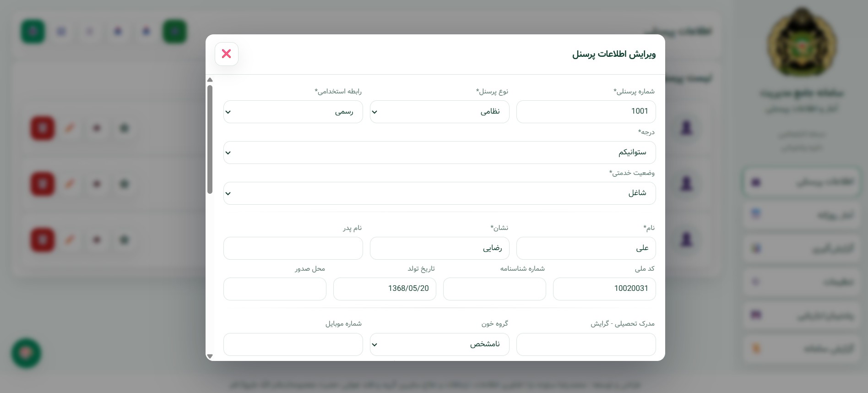The height and width of the screenshot is (393, 868).
Task: Focus the مدرک تحصیلی - گرایش field
Action: click(586, 344)
